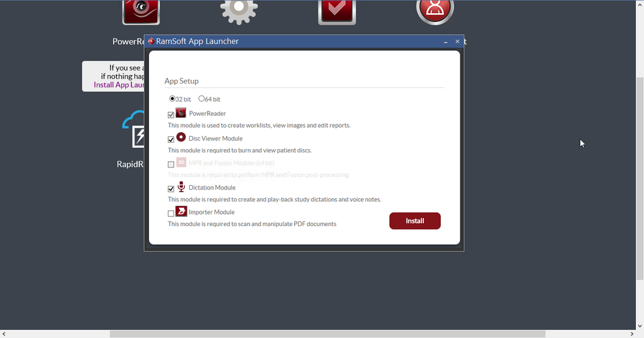The height and width of the screenshot is (338, 644).
Task: Open the PowerReader app icon on the background page
Action: click(141, 12)
